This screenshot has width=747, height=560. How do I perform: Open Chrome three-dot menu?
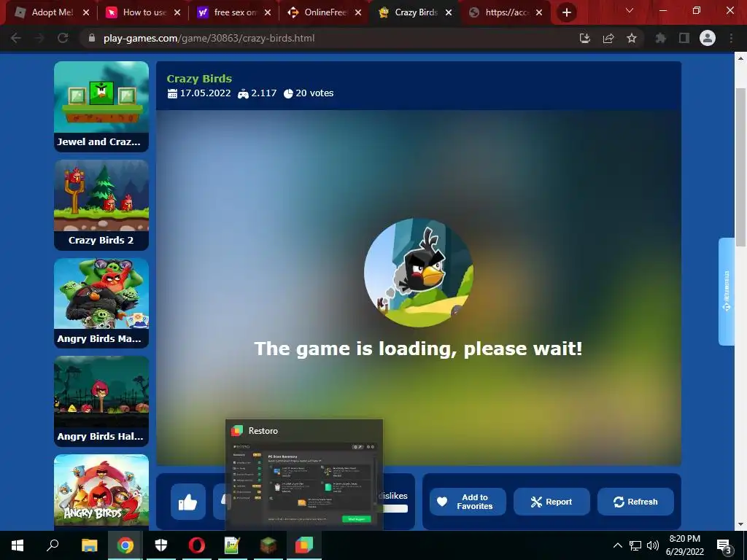731,38
